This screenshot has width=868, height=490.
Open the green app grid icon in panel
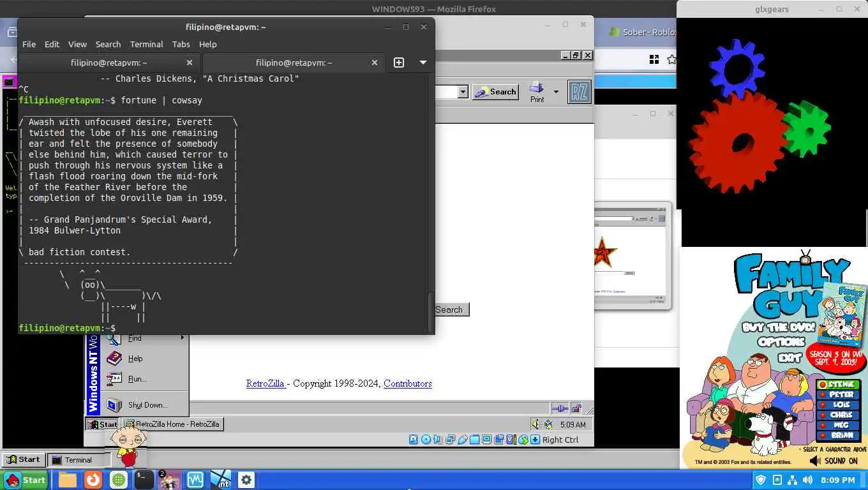pyautogui.click(x=119, y=480)
